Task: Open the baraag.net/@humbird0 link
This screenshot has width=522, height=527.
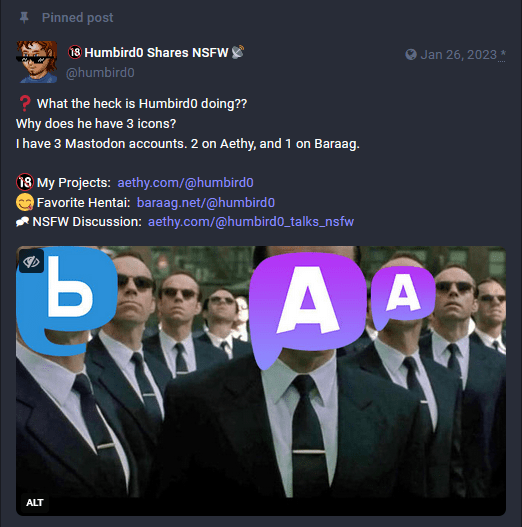Action: tap(206, 202)
